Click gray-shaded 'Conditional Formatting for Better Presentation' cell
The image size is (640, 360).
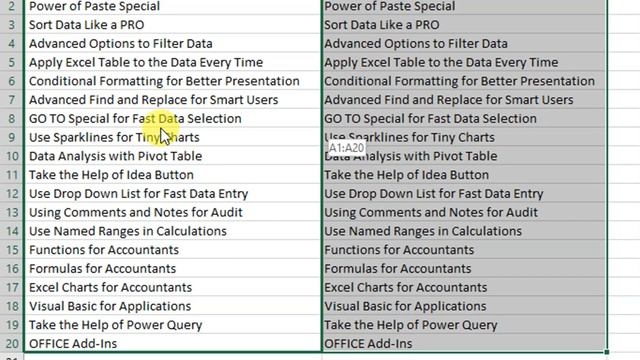pyautogui.click(x=464, y=81)
